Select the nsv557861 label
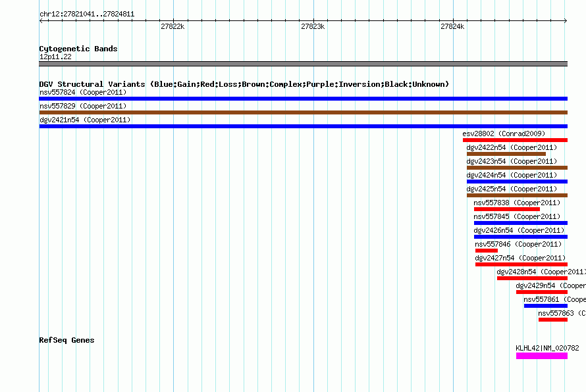 pos(555,299)
